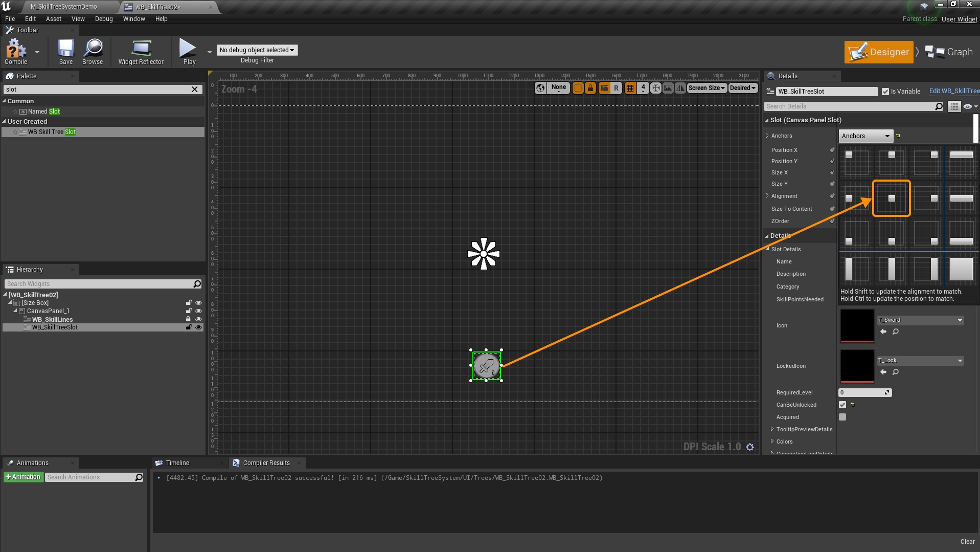This screenshot has height=552, width=980.
Task: Open Browse in content browser
Action: tap(93, 51)
